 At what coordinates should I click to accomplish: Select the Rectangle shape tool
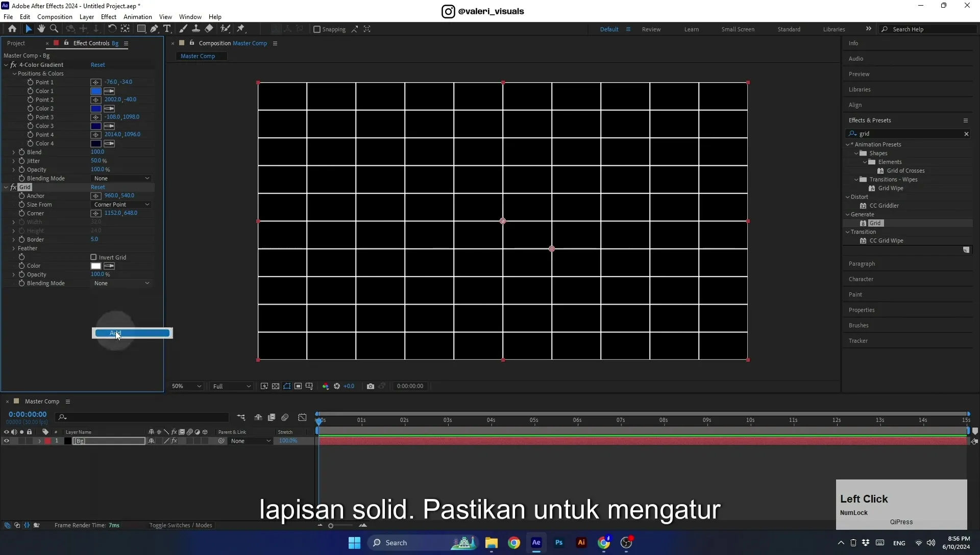click(141, 29)
